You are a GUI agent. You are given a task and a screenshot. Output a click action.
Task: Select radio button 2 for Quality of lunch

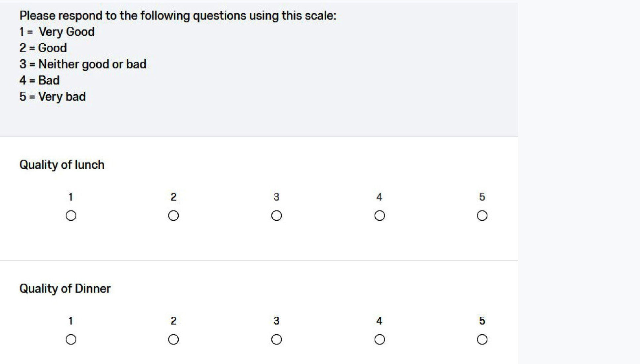[x=173, y=215]
